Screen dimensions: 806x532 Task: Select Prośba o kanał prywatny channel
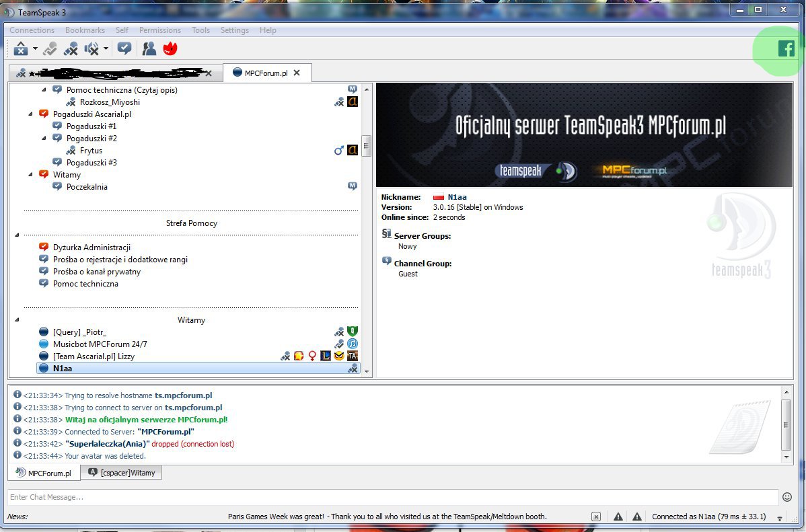point(97,272)
